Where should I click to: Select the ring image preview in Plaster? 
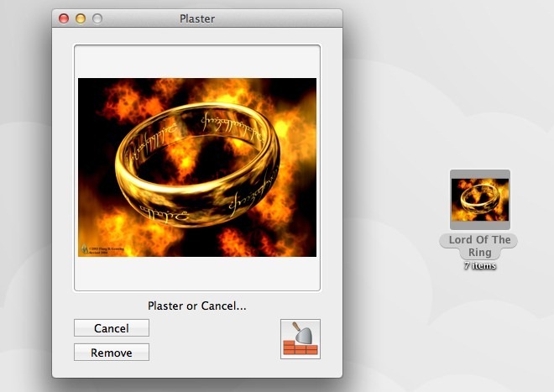pyautogui.click(x=197, y=167)
